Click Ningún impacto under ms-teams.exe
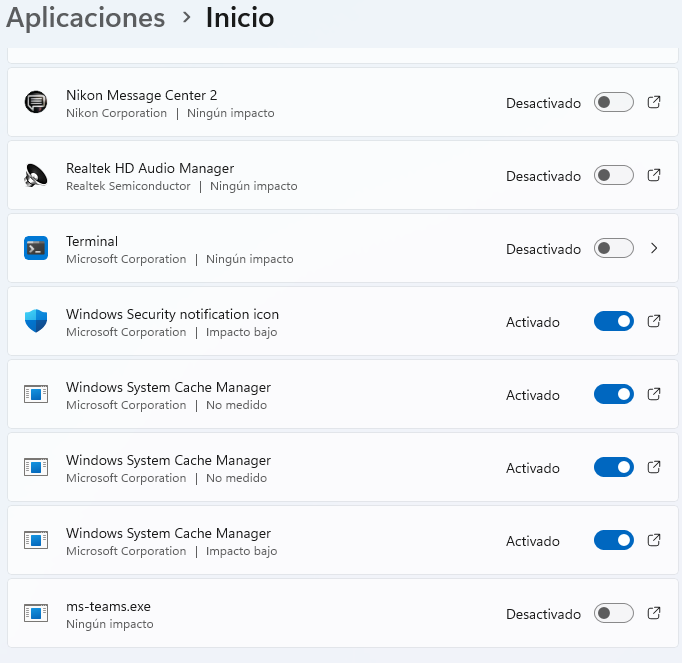Viewport: 682px width, 663px height. 110,624
